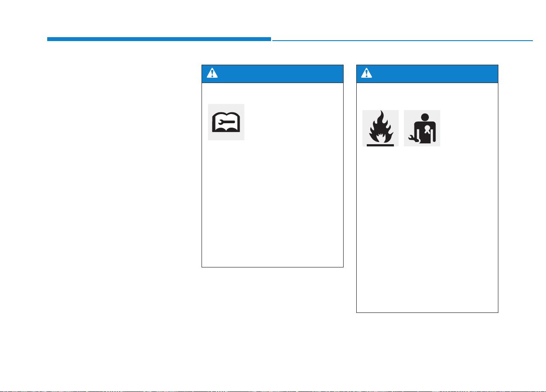Image resolution: width=546 pixels, height=392 pixels.
Task: Select the right warning box blue header bar
Action: (427, 74)
